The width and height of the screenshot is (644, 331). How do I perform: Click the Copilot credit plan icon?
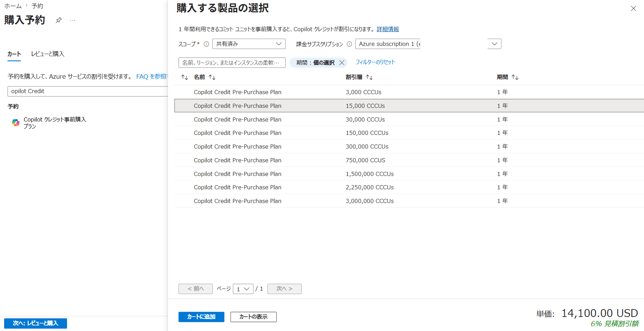tap(15, 122)
